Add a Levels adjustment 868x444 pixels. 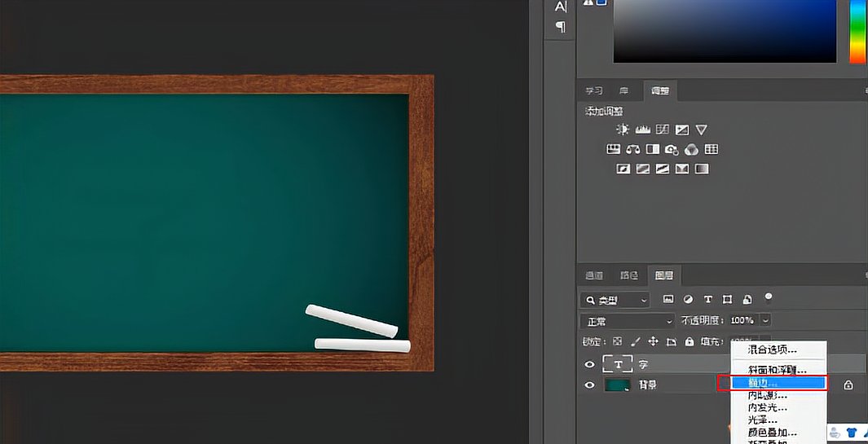[643, 130]
